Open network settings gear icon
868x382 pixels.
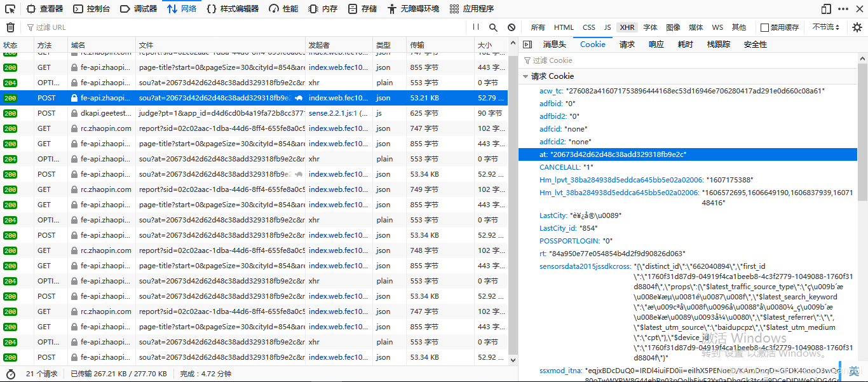tap(857, 27)
